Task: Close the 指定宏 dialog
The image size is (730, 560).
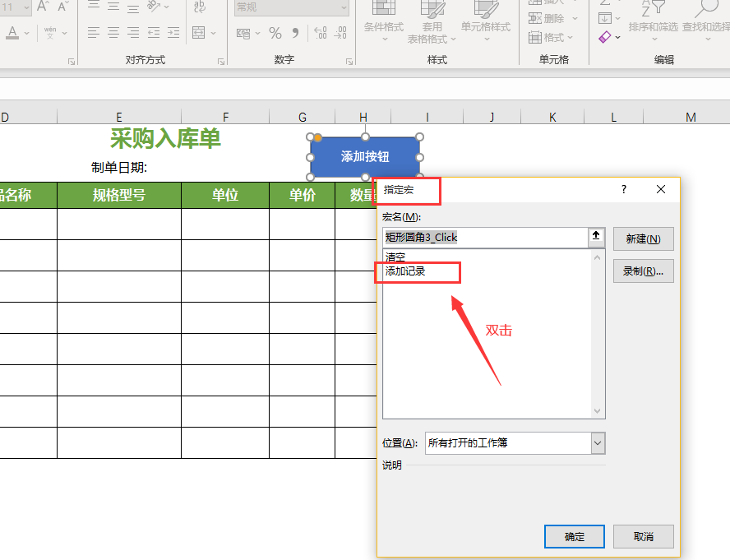Action: coord(661,189)
